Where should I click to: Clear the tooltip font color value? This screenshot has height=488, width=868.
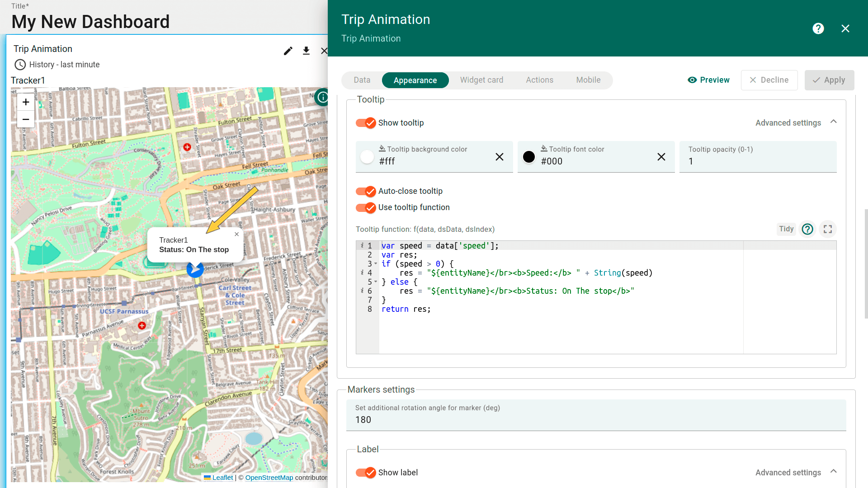pyautogui.click(x=661, y=157)
